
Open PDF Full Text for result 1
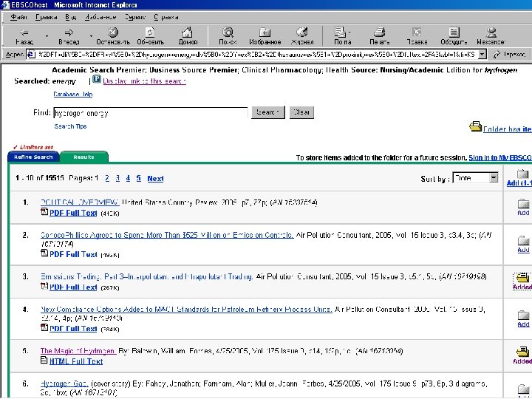(73, 213)
